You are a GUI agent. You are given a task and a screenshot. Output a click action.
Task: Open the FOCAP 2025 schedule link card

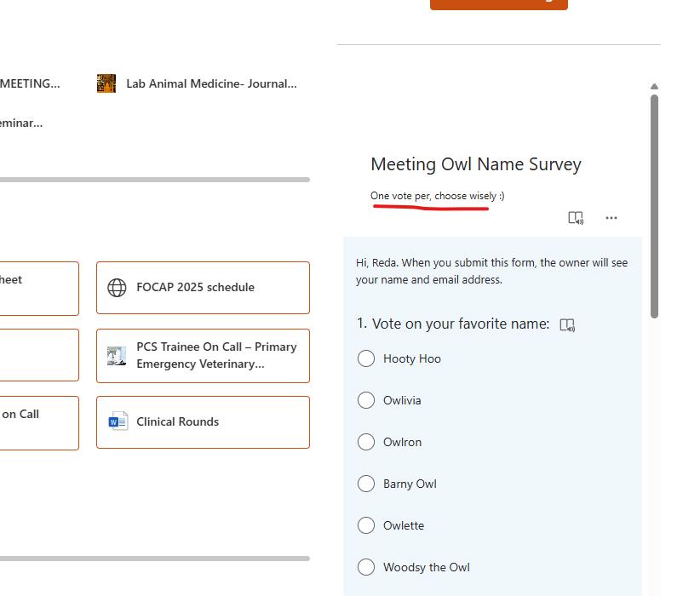tap(204, 288)
